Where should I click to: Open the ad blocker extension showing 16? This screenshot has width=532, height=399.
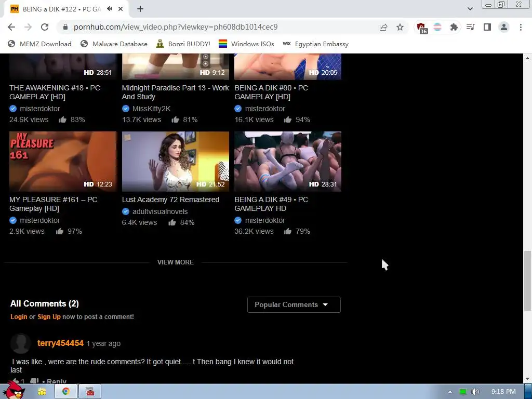pos(422,28)
